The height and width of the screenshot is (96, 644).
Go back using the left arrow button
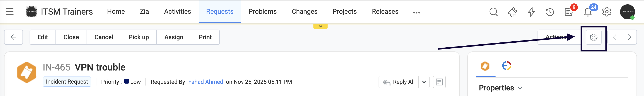[13, 37]
